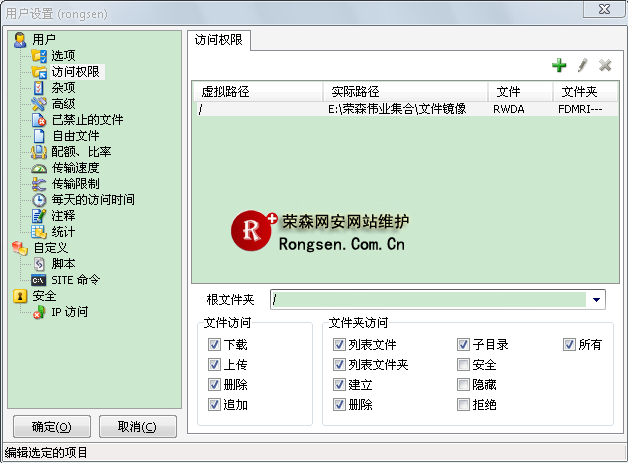The height and width of the screenshot is (463, 628).
Task: Click the green plus add icon
Action: 559,65
